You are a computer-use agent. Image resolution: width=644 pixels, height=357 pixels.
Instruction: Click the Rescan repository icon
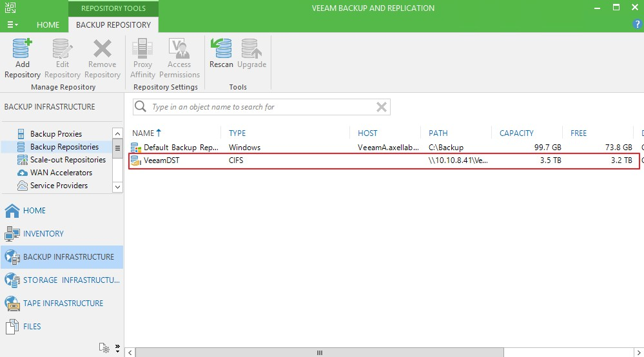[x=221, y=50]
